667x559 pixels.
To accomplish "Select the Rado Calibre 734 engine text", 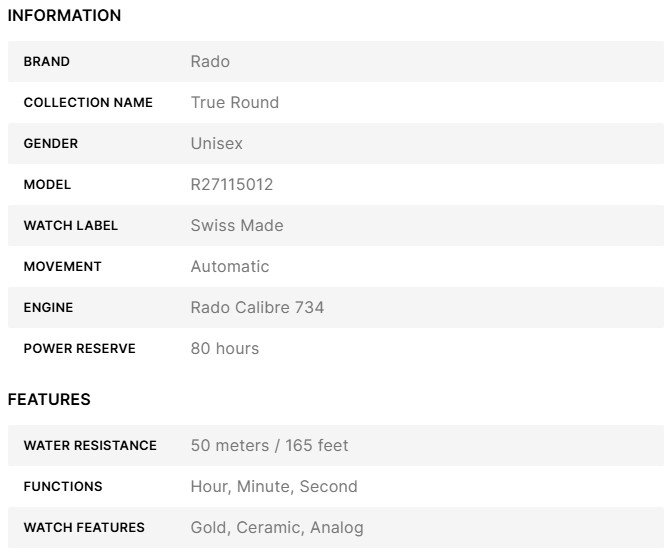I will point(257,308).
